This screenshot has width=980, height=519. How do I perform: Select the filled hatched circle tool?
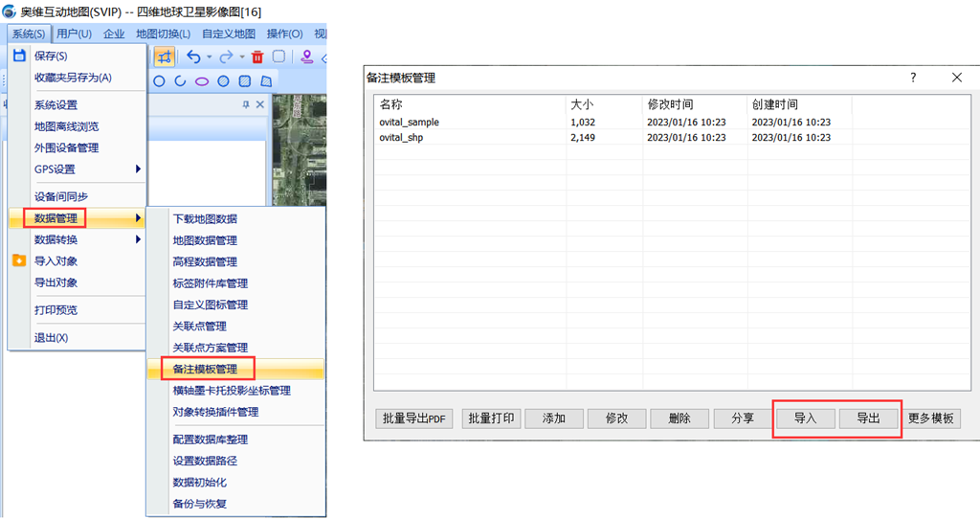[223, 81]
